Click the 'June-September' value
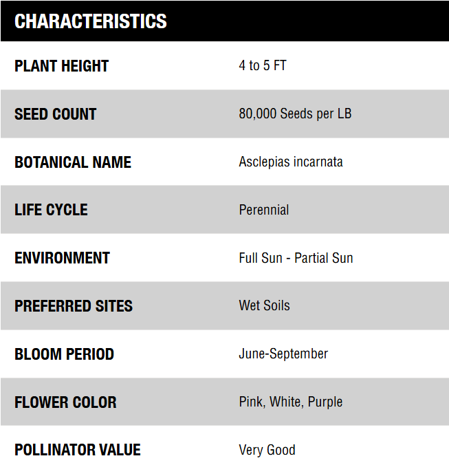449x476 pixels. click(283, 354)
